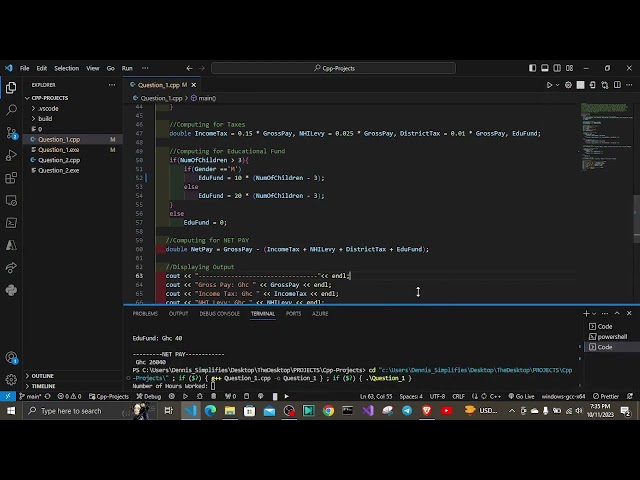Open the remote window status bar icon
Screen dimensions: 640x480
pos(8,396)
